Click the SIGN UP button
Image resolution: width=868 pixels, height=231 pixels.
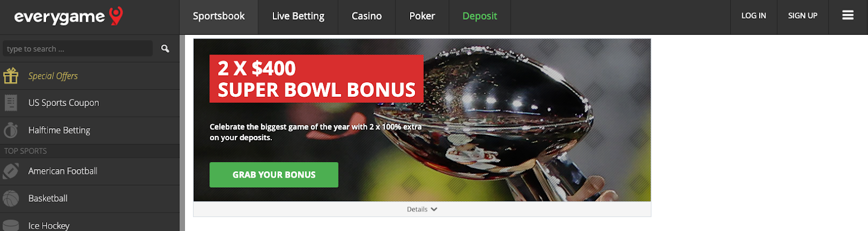[x=803, y=16]
